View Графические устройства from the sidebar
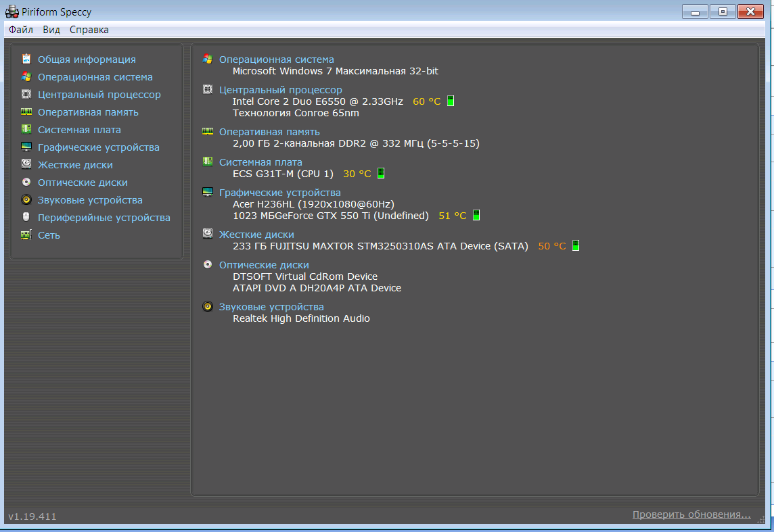Screen dimensions: 774x532 click(x=99, y=147)
